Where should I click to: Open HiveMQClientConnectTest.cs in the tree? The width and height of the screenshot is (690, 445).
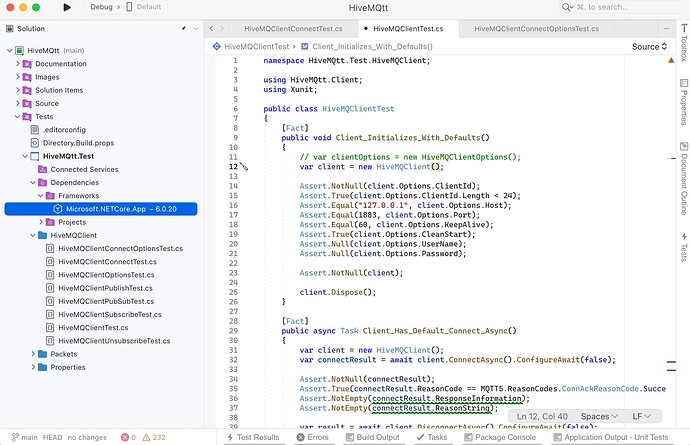click(107, 262)
